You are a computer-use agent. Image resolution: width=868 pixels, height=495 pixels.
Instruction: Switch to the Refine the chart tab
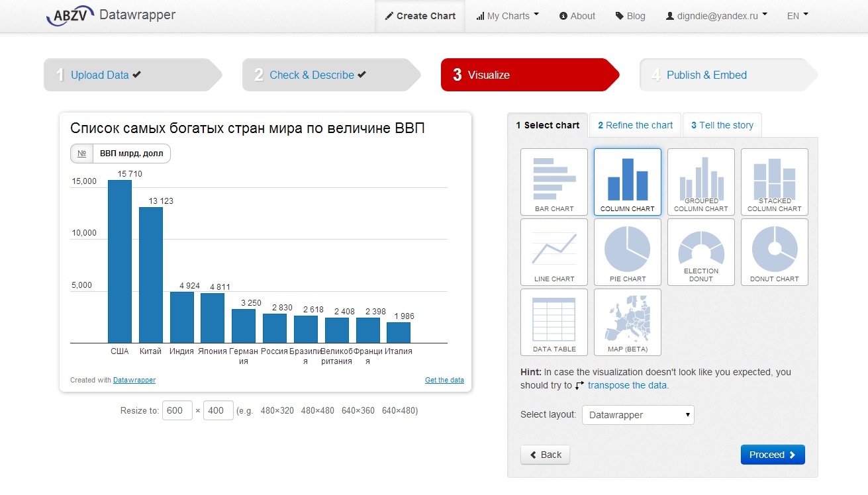pyautogui.click(x=635, y=125)
